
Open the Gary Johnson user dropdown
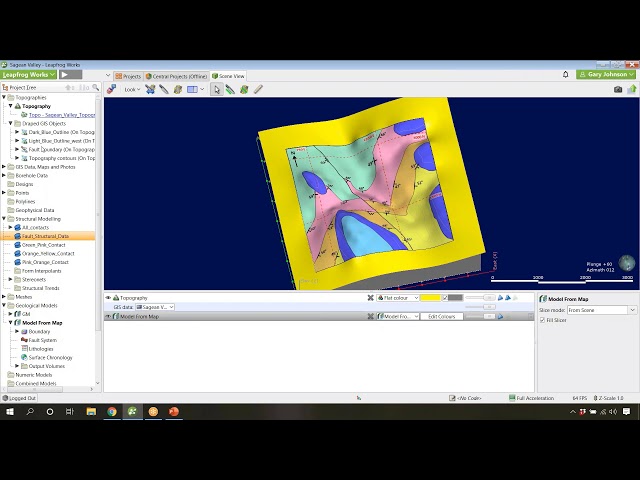tap(606, 74)
